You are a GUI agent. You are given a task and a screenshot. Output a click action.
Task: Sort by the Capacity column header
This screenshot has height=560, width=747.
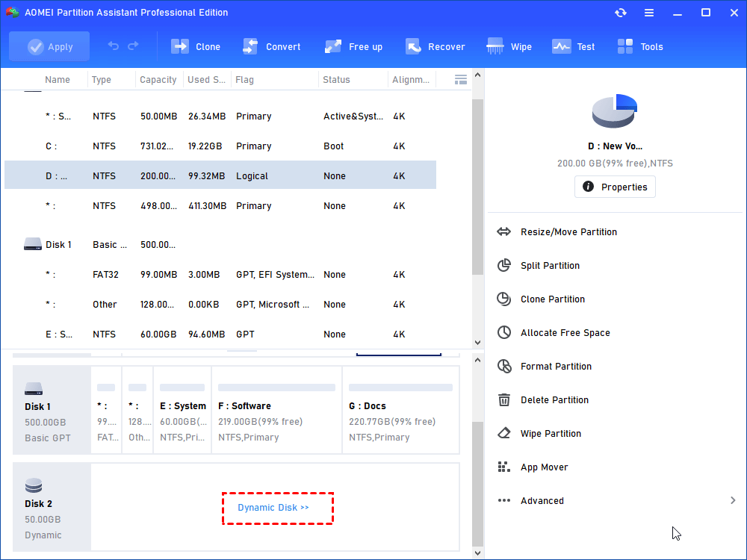click(x=158, y=80)
